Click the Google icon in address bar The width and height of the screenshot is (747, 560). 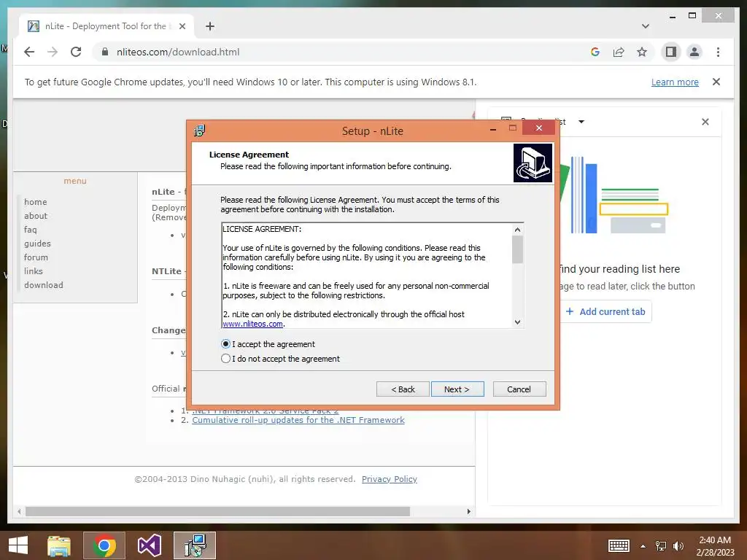tap(595, 52)
